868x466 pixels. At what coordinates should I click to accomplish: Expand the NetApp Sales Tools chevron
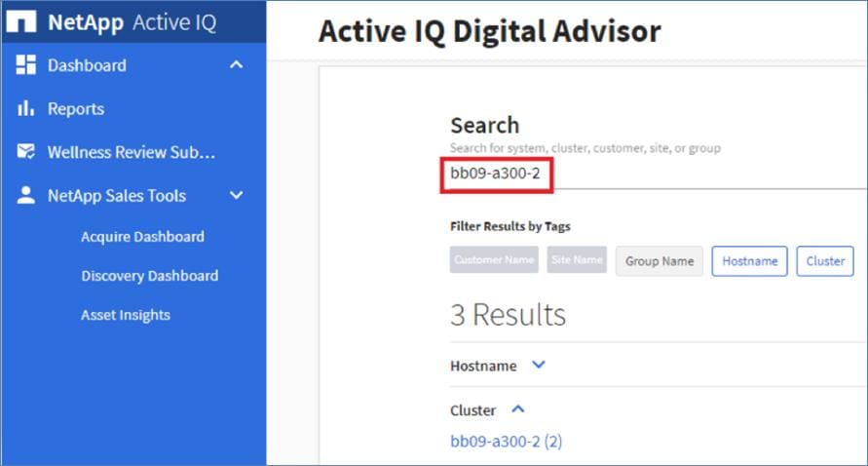click(237, 195)
